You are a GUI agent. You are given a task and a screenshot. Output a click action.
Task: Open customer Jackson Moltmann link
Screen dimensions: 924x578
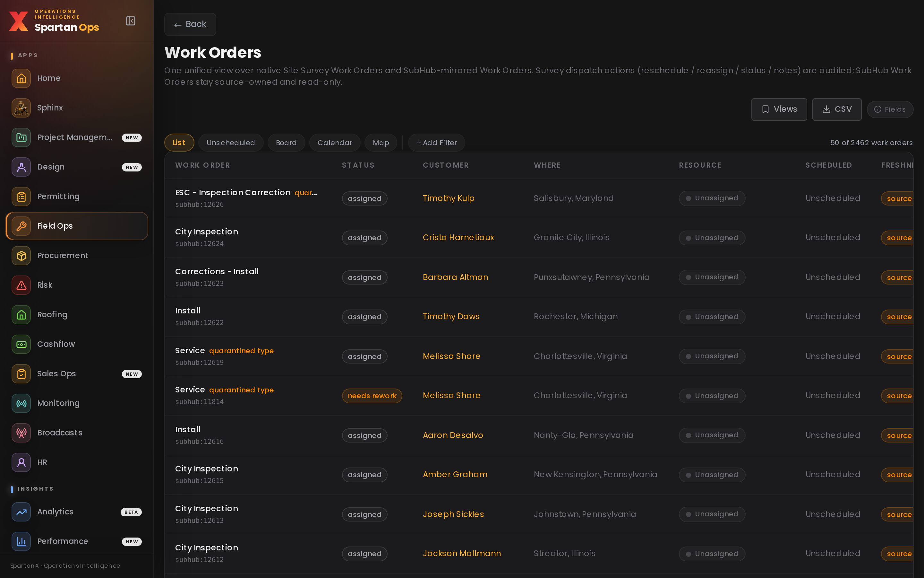point(462,553)
